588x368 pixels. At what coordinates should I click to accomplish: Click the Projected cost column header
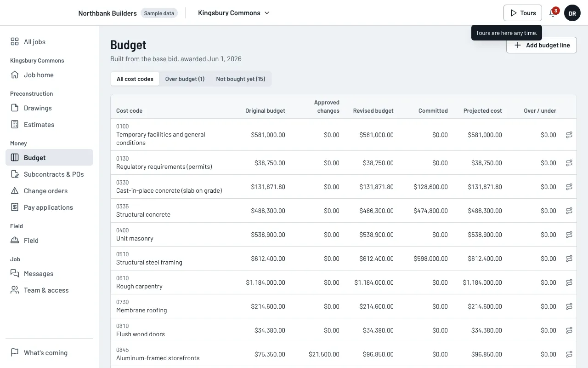pos(482,111)
